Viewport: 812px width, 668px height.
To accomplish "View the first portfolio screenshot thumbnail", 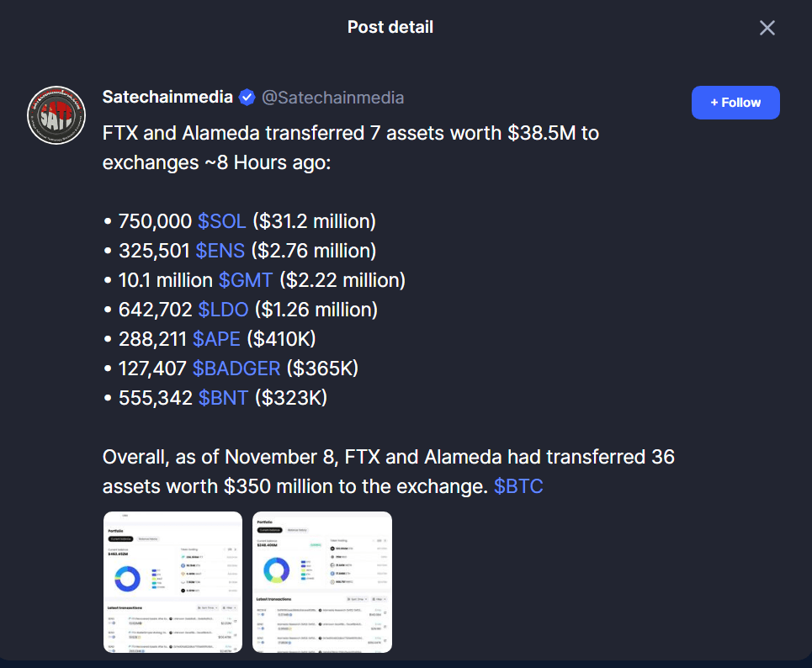I will click(173, 582).
